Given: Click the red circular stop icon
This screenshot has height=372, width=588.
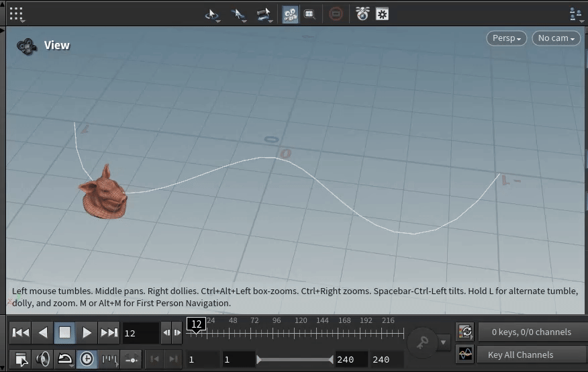Looking at the screenshot, I should 336,14.
